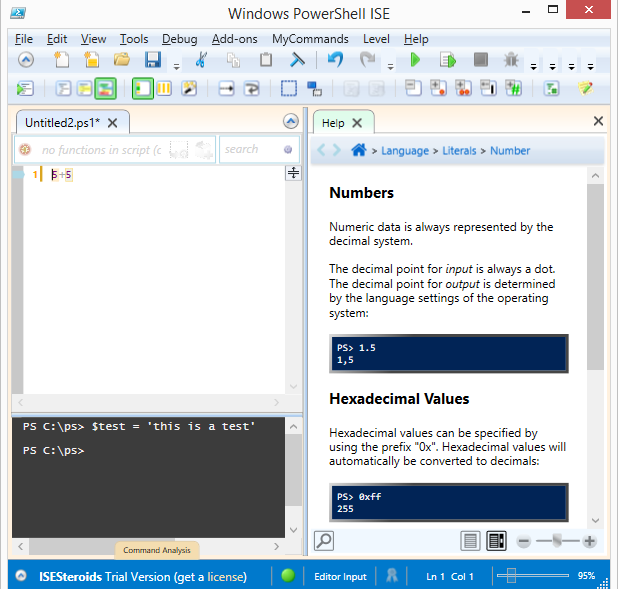The width and height of the screenshot is (618, 589).
Task: Paste from clipboard icon
Action: (266, 60)
